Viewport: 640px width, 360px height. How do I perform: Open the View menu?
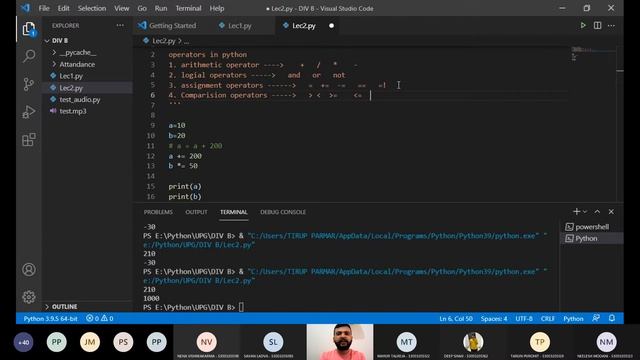click(x=121, y=8)
